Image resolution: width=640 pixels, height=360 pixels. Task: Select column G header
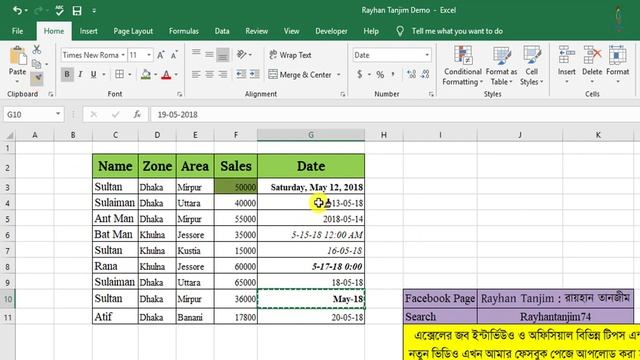[311, 135]
